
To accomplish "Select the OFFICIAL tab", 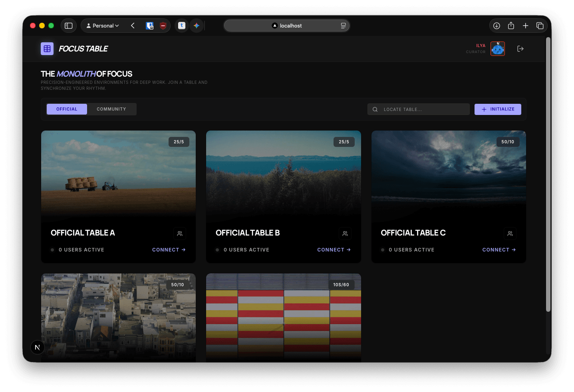I will [66, 109].
